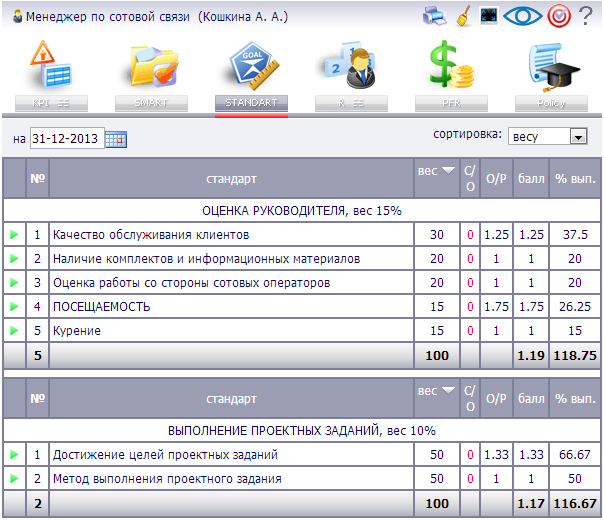Click the 37.5 percent cell
Image resolution: width=604 pixels, height=521 pixels.
point(575,235)
